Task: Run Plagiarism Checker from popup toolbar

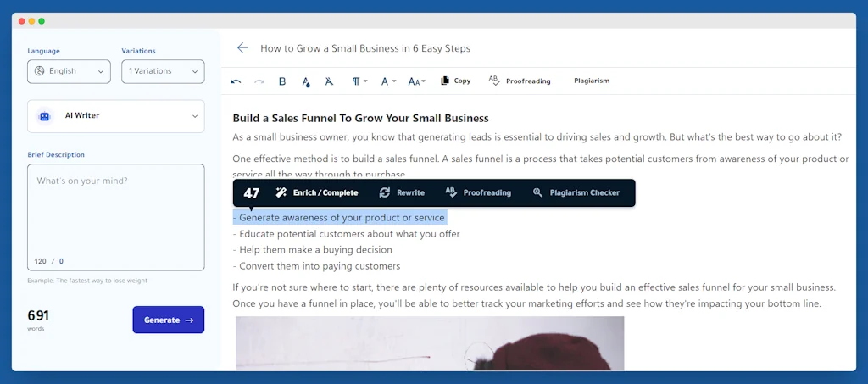Action: 576,193
